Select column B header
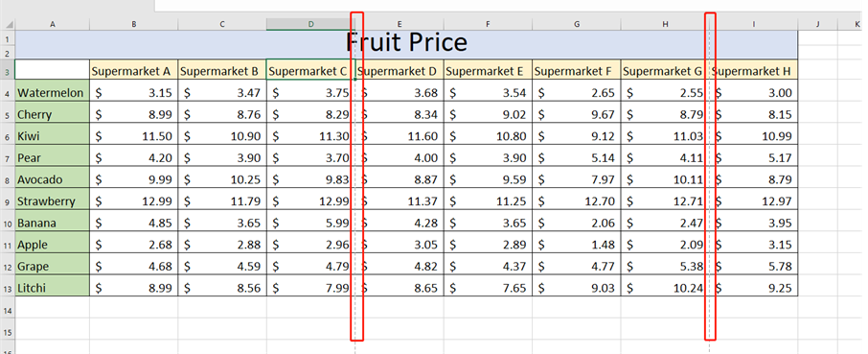Viewport: 868px width, 354px height. point(134,24)
